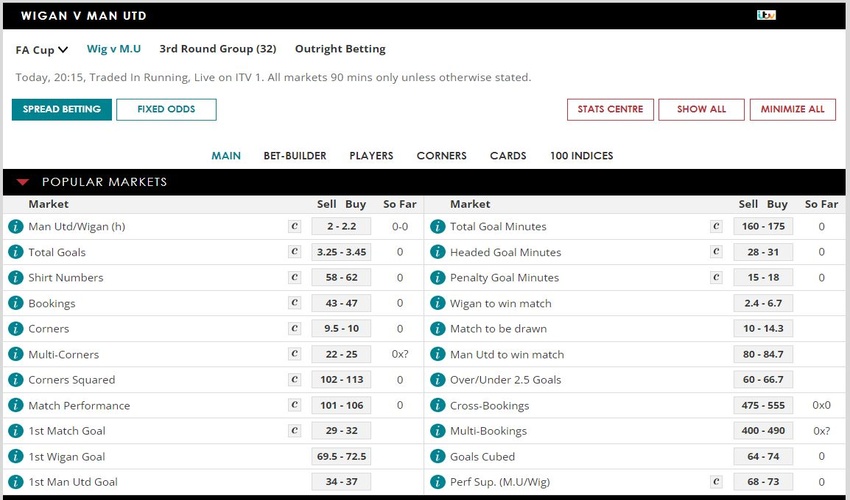
Task: Select the 100 INDICES tab
Action: [x=582, y=156]
